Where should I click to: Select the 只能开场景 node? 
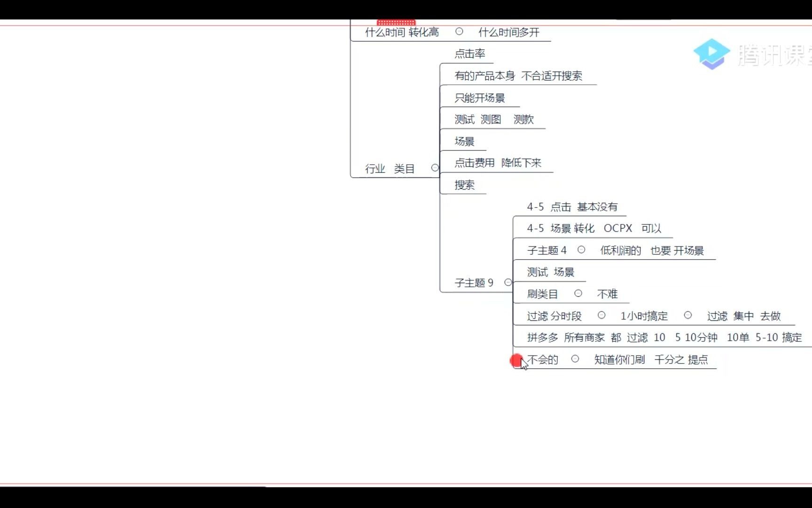(x=480, y=98)
